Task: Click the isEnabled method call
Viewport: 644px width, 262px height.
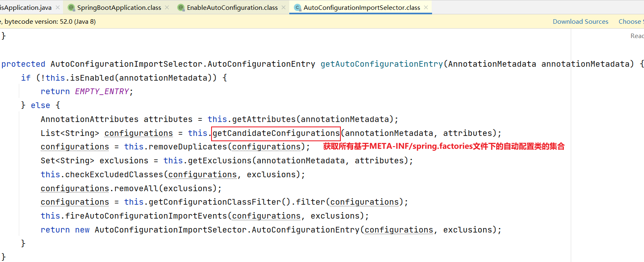Action: point(92,78)
